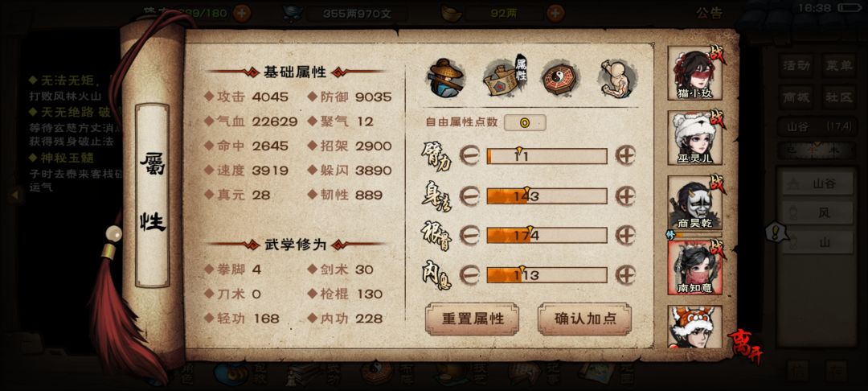The width and height of the screenshot is (868, 391).
Task: Select the 南知意 character portrait
Action: pyautogui.click(x=694, y=267)
